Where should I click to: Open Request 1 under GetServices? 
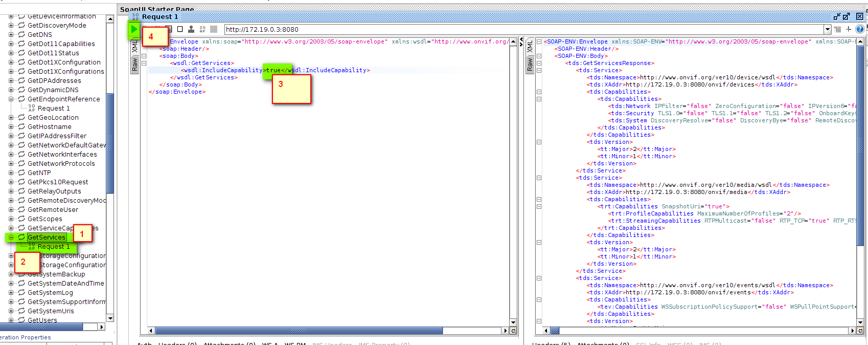click(x=53, y=247)
